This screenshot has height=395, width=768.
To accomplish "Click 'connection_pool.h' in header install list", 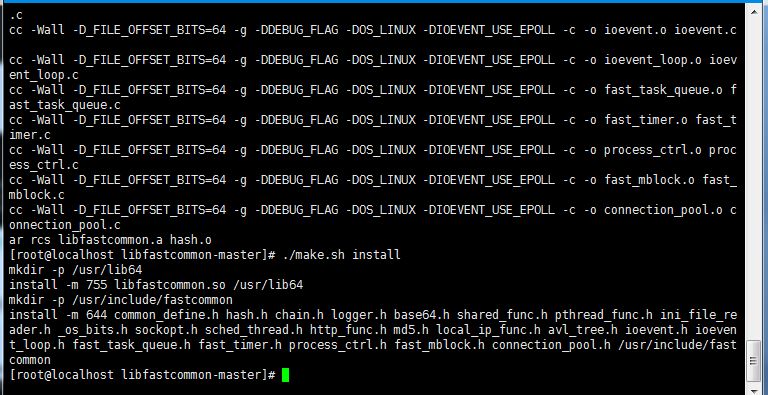I will pos(552,345).
